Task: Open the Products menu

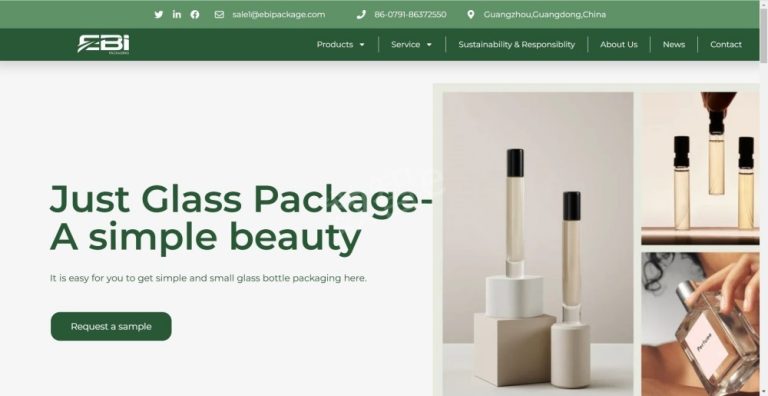Action: pos(335,45)
